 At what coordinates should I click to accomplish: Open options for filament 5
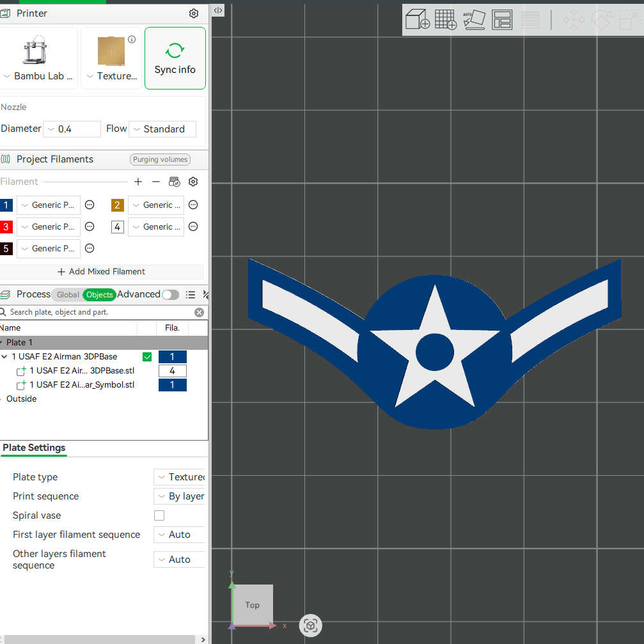point(90,248)
